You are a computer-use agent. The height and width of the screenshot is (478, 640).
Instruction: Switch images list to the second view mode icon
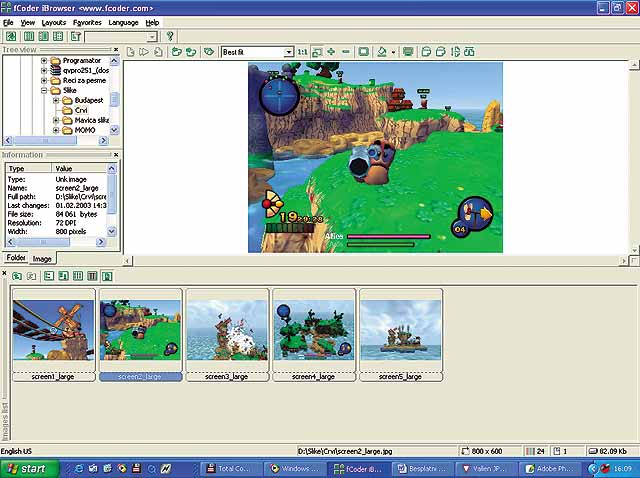coord(63,276)
